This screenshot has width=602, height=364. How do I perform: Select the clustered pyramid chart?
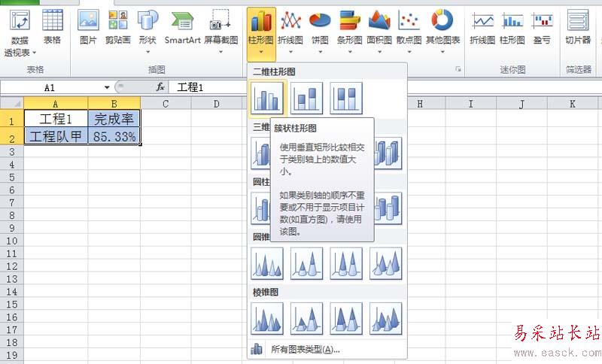tap(267, 319)
